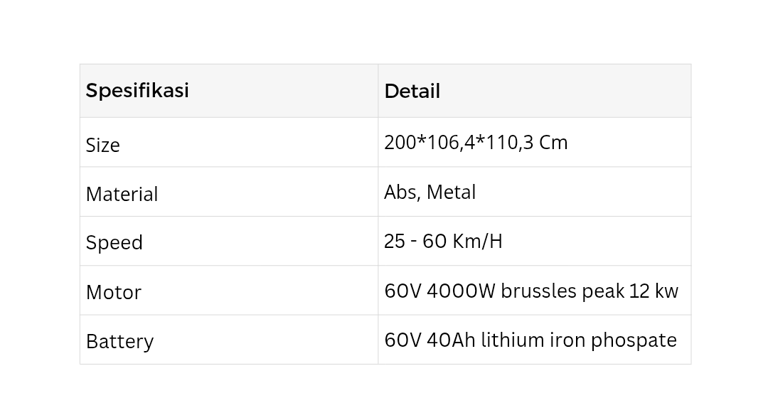Select the "Motor" label cell

pos(113,292)
